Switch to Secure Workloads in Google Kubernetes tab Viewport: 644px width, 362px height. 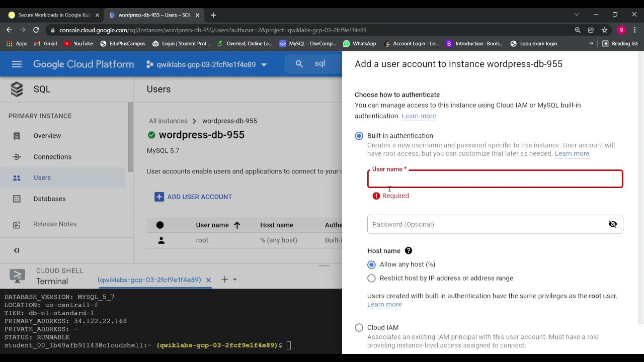click(54, 15)
